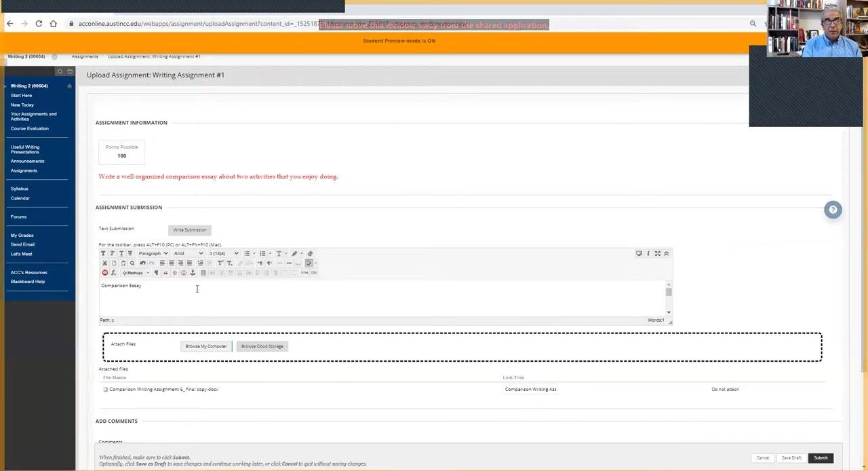The image size is (868, 471).
Task: Launch the fx math editor
Action: pos(114,272)
